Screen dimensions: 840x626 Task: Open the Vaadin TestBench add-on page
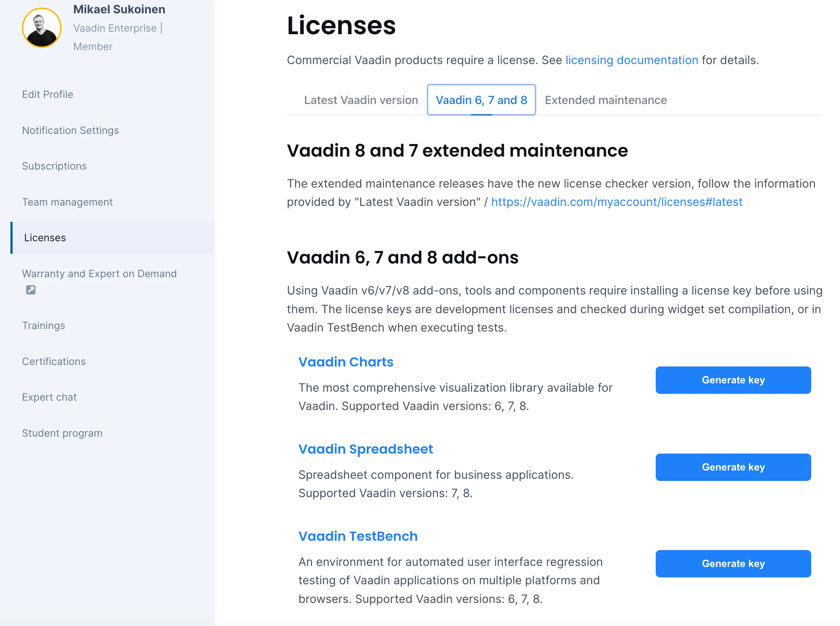(x=357, y=536)
